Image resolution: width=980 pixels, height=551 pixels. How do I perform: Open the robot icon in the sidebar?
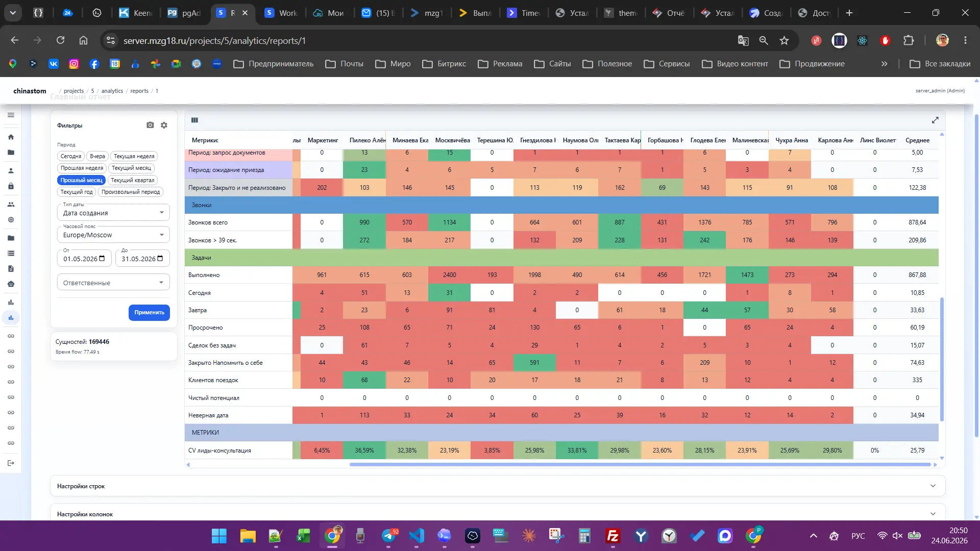[11, 284]
